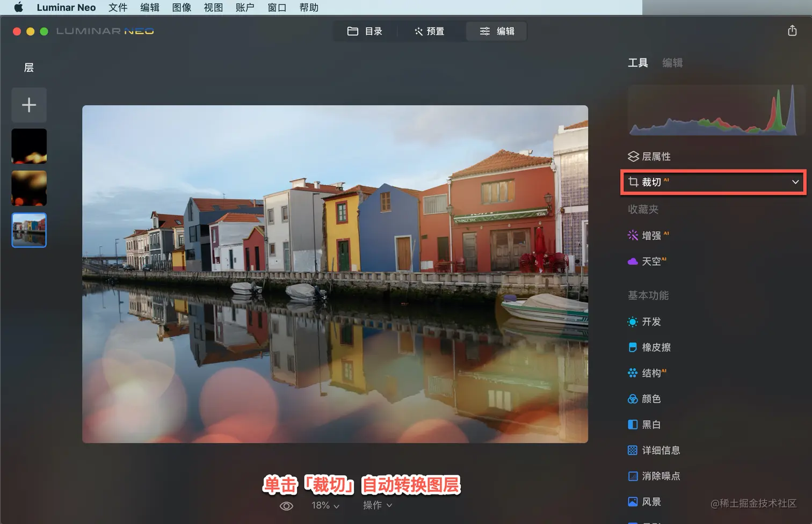Open the Luminar Neo app menu
Viewport: 812px width, 524px height.
pos(66,8)
